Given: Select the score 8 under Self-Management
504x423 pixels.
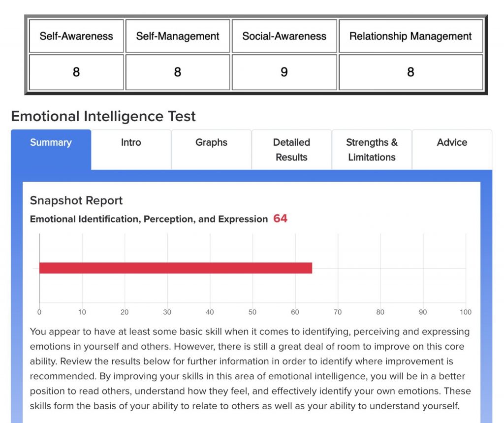Looking at the screenshot, I should [177, 72].
